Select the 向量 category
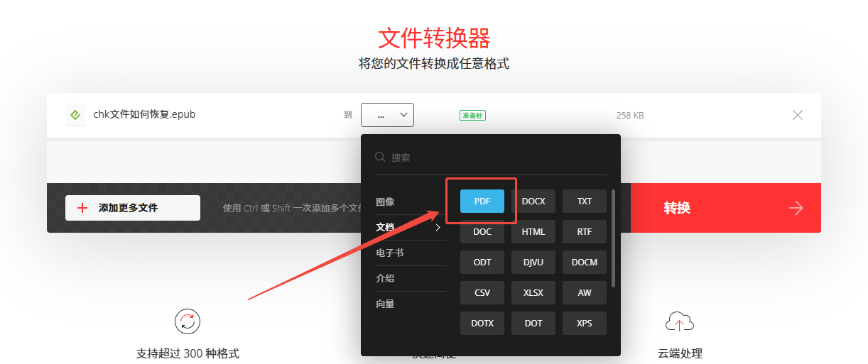This screenshot has width=868, height=364. pyautogui.click(x=385, y=304)
